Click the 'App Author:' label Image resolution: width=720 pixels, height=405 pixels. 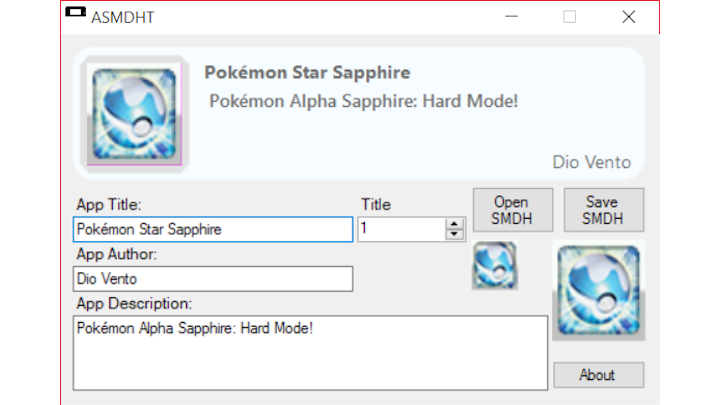pyautogui.click(x=117, y=254)
